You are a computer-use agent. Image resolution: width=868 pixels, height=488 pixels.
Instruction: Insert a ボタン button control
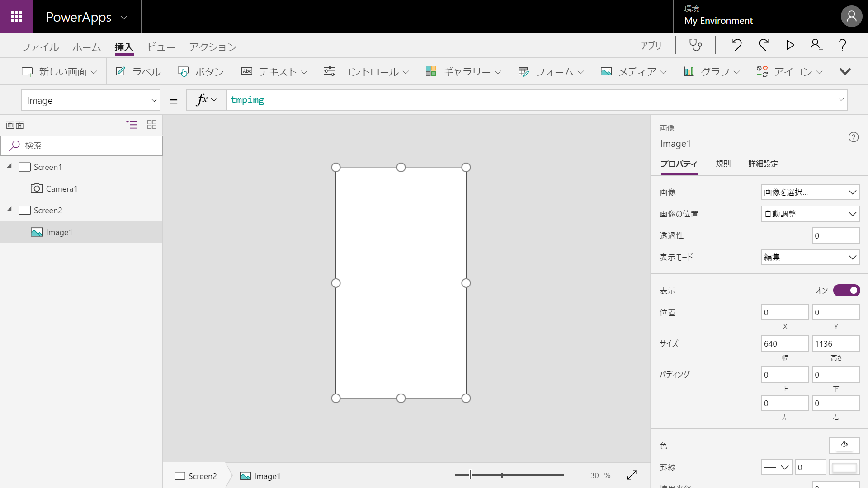coord(201,72)
